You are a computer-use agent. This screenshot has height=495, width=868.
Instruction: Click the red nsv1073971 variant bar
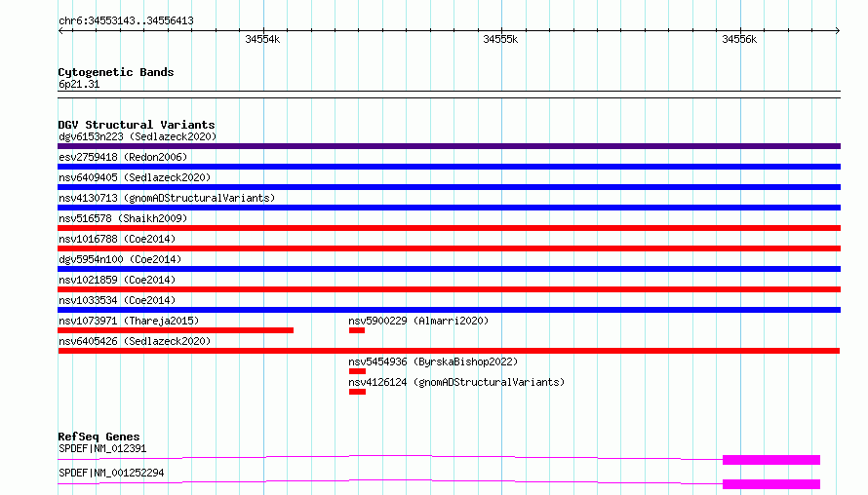(176, 330)
